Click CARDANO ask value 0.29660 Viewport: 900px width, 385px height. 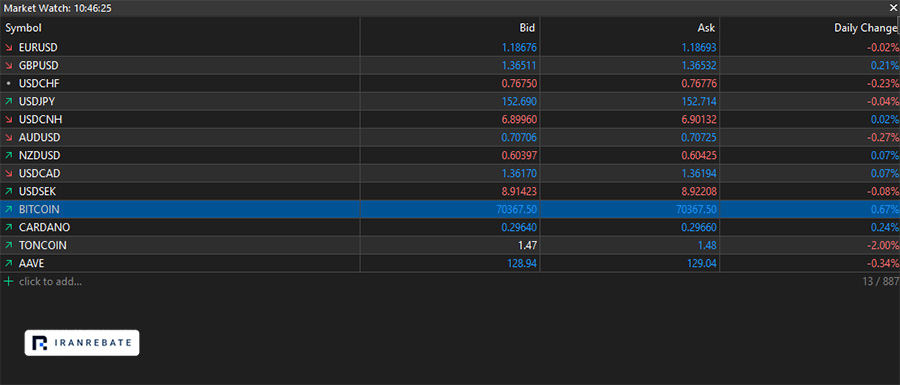tap(699, 228)
